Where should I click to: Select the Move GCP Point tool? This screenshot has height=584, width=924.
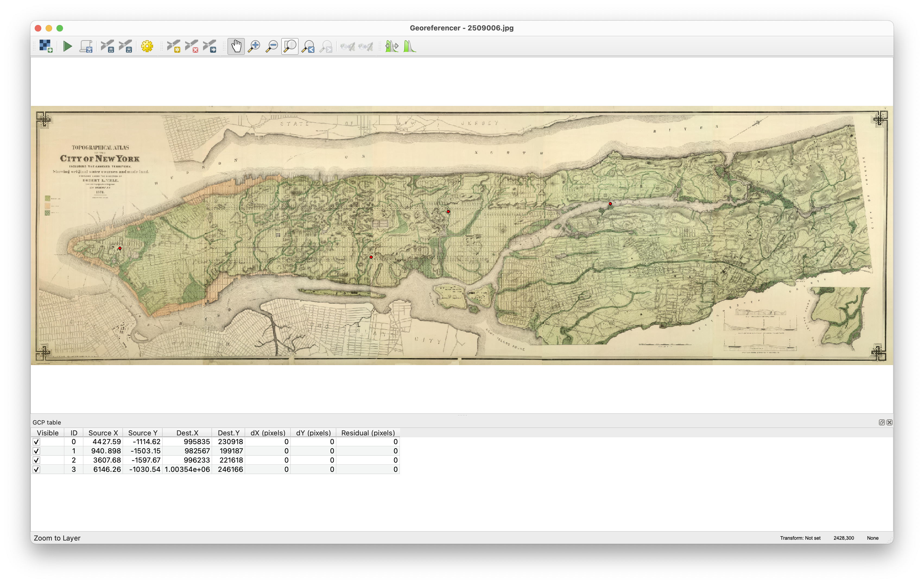[210, 46]
